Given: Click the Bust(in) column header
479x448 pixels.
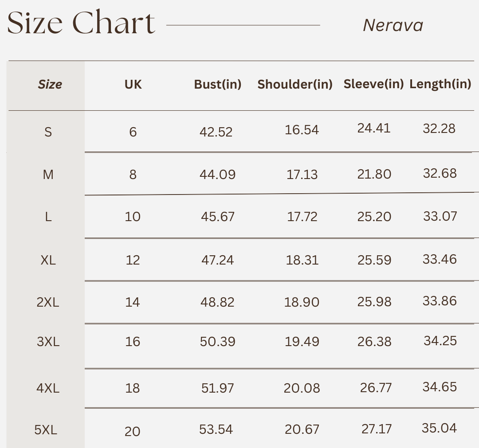Looking at the screenshot, I should (x=217, y=85).
